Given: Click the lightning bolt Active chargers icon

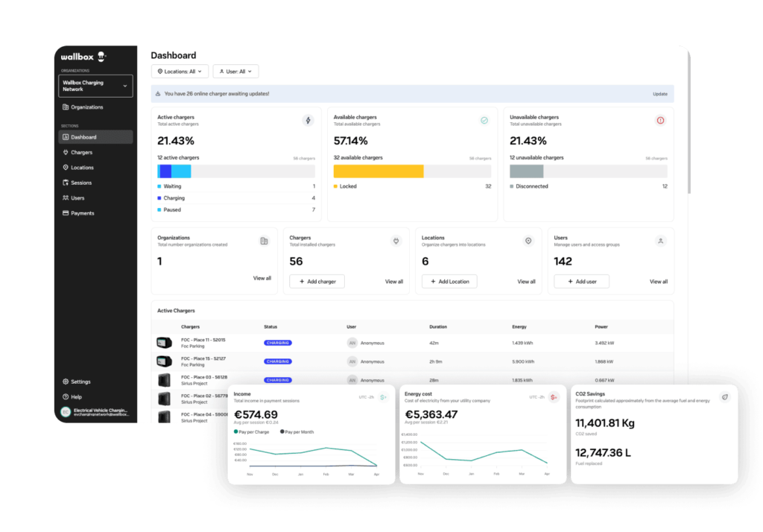Looking at the screenshot, I should 308,120.
